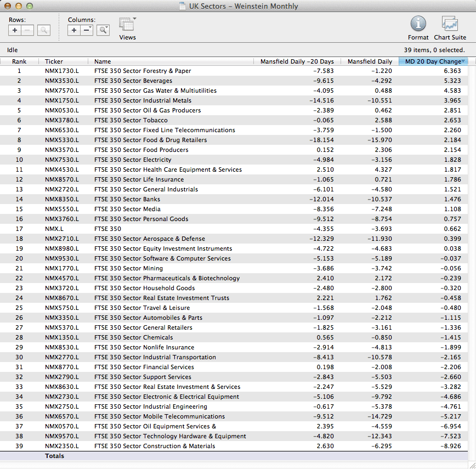Open the Views dropdown menu
The image size is (476, 469).
click(127, 25)
